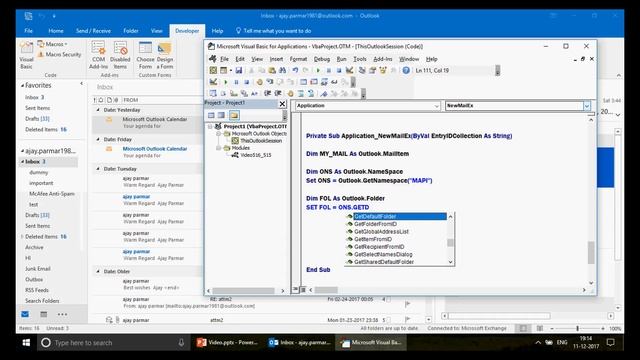This screenshot has width=640, height=360.
Task: Undo last edit in VBA standard toolbar
Action: click(295, 70)
